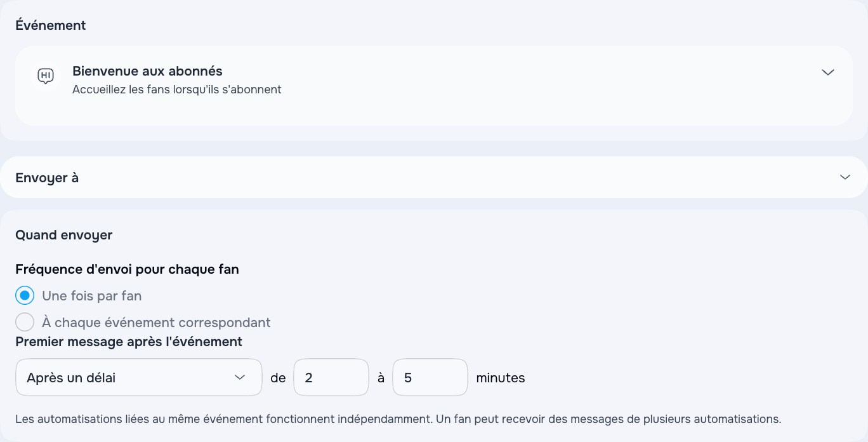Select À chaque événement correspondant radio button
Viewport: 868px width, 442px height.
coord(25,322)
